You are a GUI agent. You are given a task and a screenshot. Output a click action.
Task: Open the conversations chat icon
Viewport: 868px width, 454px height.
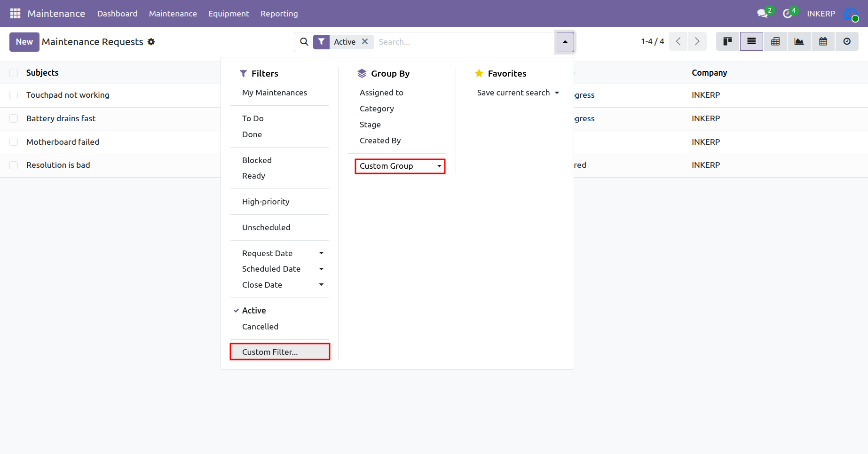[x=762, y=14]
